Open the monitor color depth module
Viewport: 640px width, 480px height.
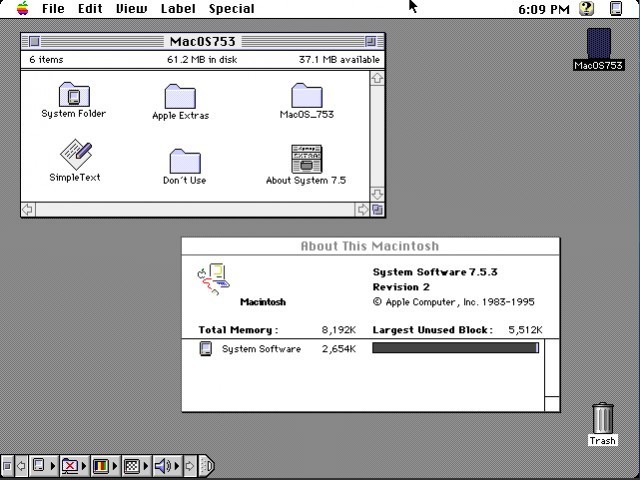tap(104, 466)
